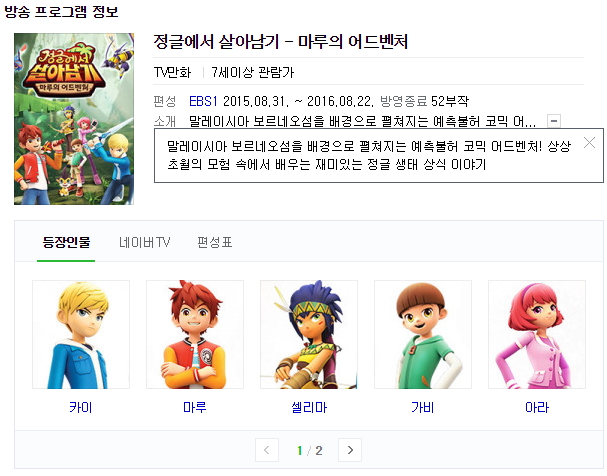607x476 pixels.
Task: Switch to the 네이버TV tab
Action: pyautogui.click(x=144, y=243)
